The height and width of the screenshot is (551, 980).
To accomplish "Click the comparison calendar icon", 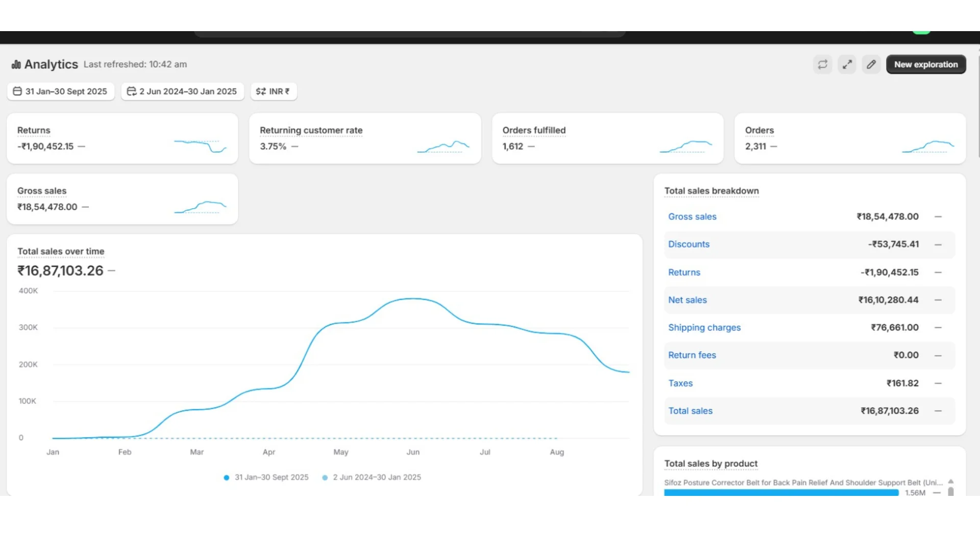I will [131, 91].
